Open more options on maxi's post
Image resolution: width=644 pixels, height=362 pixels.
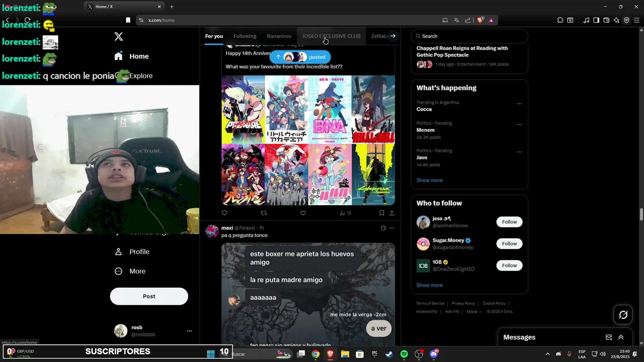[392, 228]
